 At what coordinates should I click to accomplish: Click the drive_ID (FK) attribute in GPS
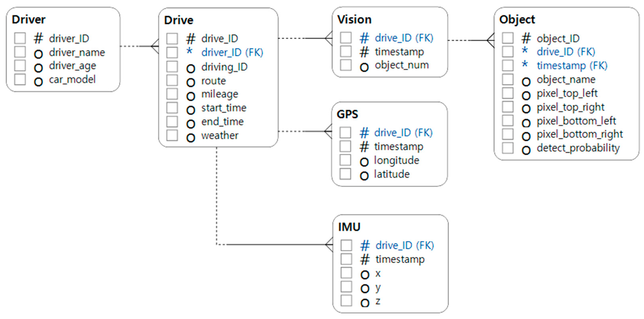(403, 133)
